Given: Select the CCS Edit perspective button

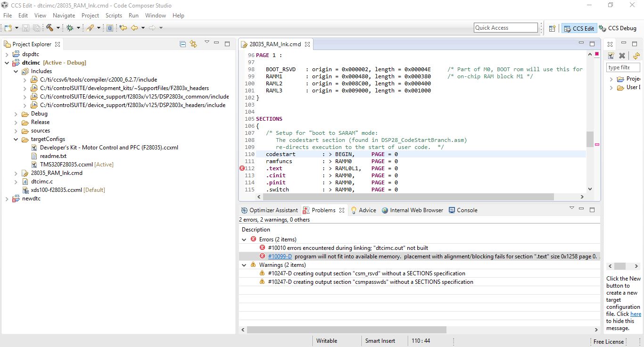Looking at the screenshot, I should coord(579,28).
